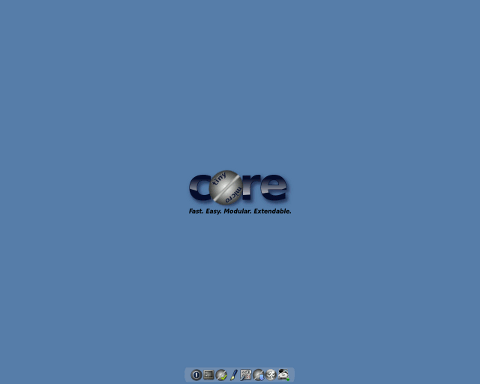The height and width of the screenshot is (384, 480).
Task: Click the dock's empty right edge padding
Action: coord(292,375)
